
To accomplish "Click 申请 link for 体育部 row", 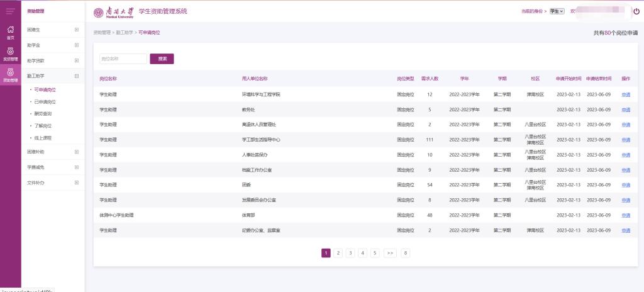I will tap(625, 215).
